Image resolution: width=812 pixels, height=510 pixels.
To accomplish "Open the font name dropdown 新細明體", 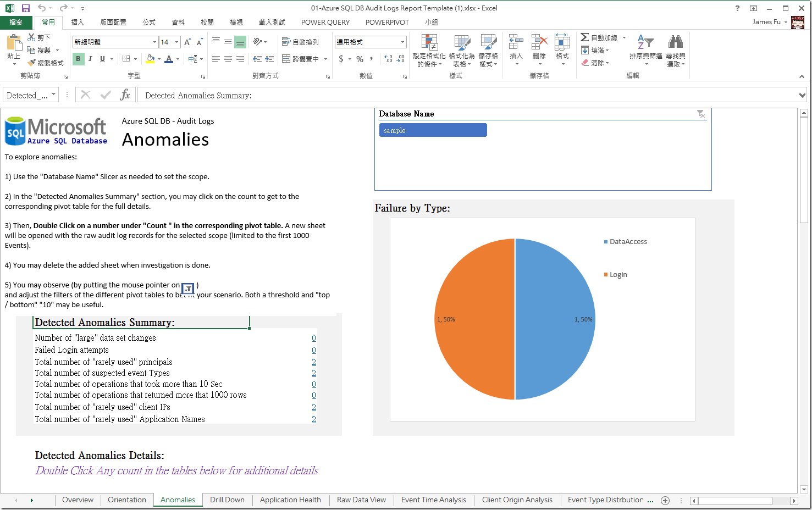I will pos(154,42).
